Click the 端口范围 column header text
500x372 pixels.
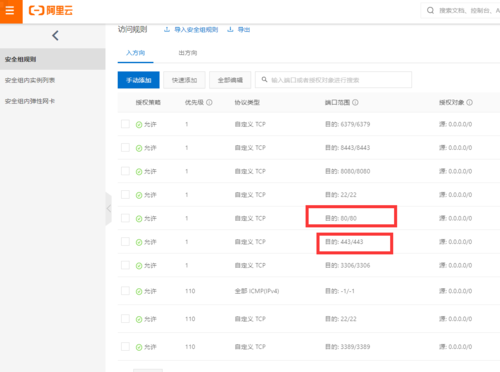337,102
